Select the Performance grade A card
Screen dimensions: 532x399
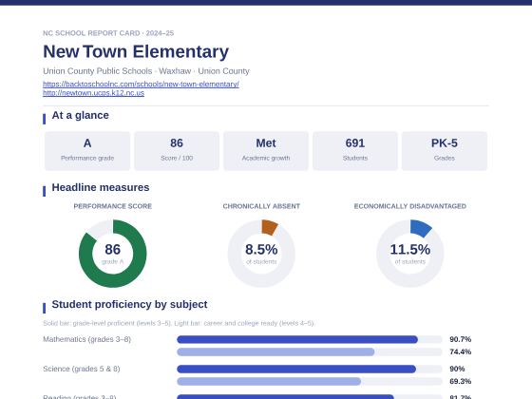87,151
